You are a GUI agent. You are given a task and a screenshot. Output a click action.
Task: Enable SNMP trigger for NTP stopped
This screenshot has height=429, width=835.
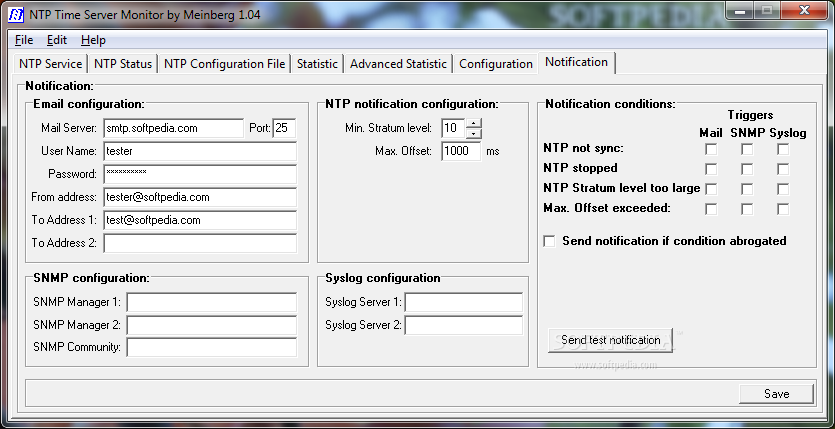pyautogui.click(x=747, y=169)
